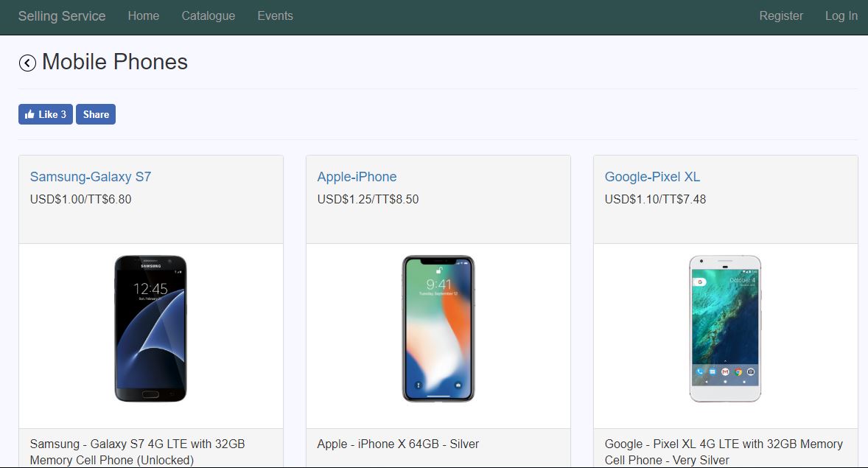Viewport: 868px width, 468px height.
Task: Click the price USD$1.25/TT$8.50
Action: [x=368, y=200]
